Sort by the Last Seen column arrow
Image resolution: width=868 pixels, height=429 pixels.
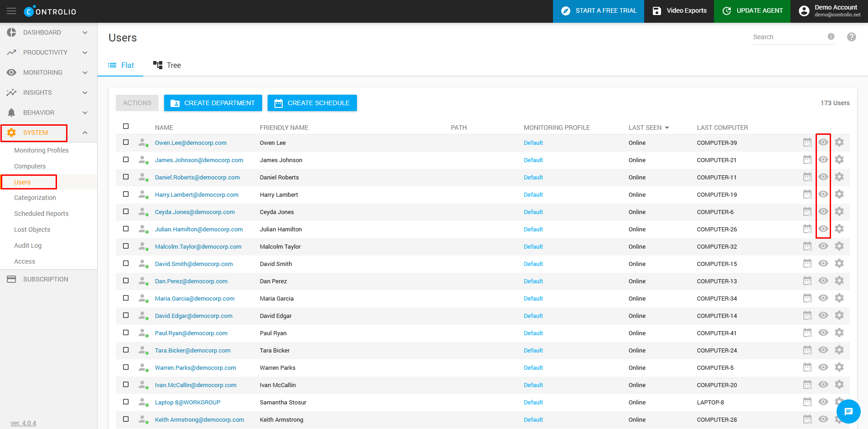pos(667,128)
